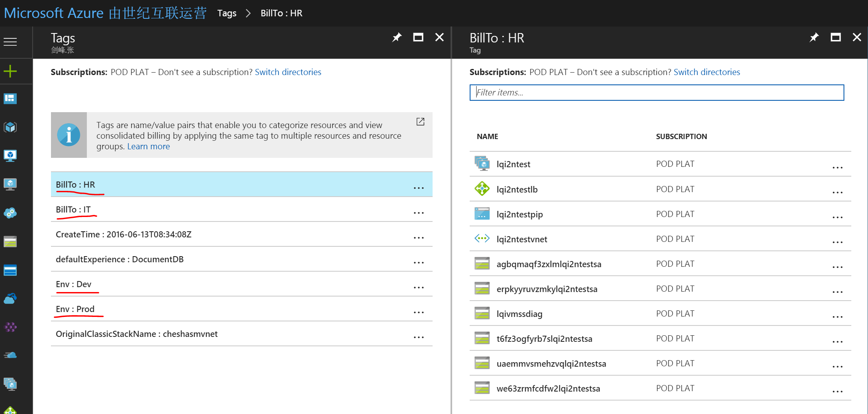Open erpkyyruvzmkylqi2ntestsa storage account

547,289
